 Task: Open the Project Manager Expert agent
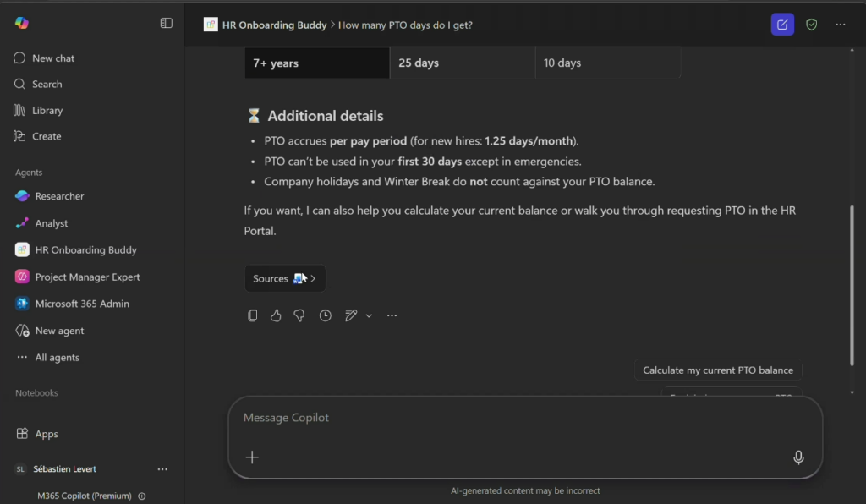87,277
